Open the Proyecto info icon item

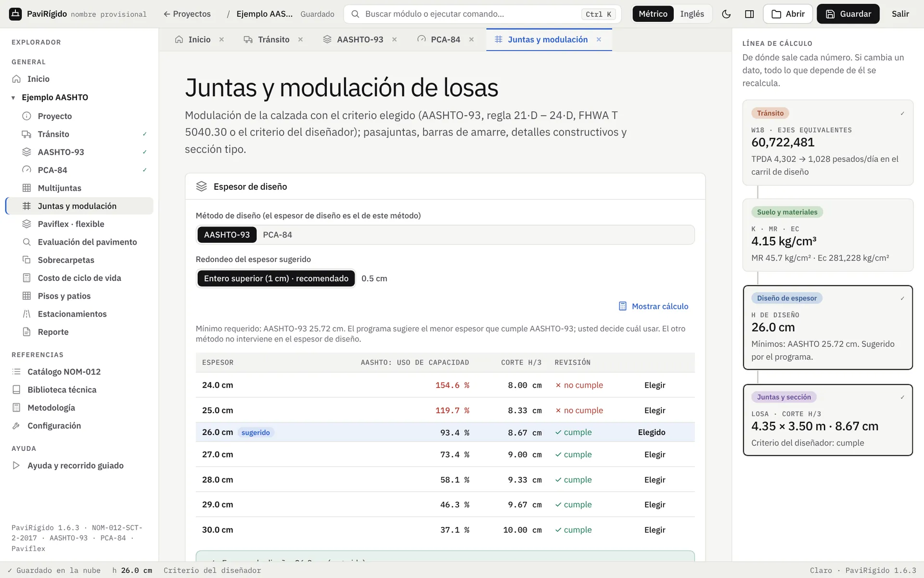(x=26, y=116)
